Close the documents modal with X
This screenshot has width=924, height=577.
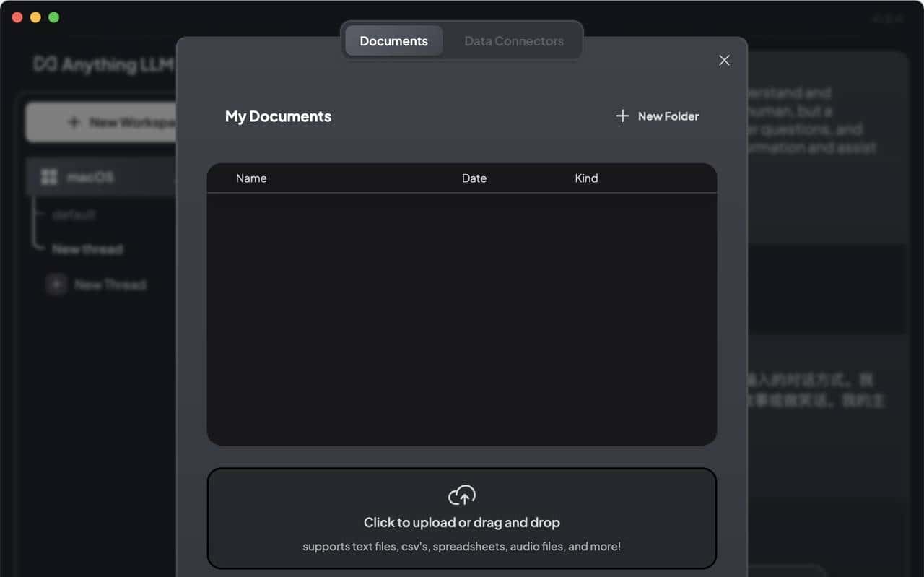click(x=724, y=61)
